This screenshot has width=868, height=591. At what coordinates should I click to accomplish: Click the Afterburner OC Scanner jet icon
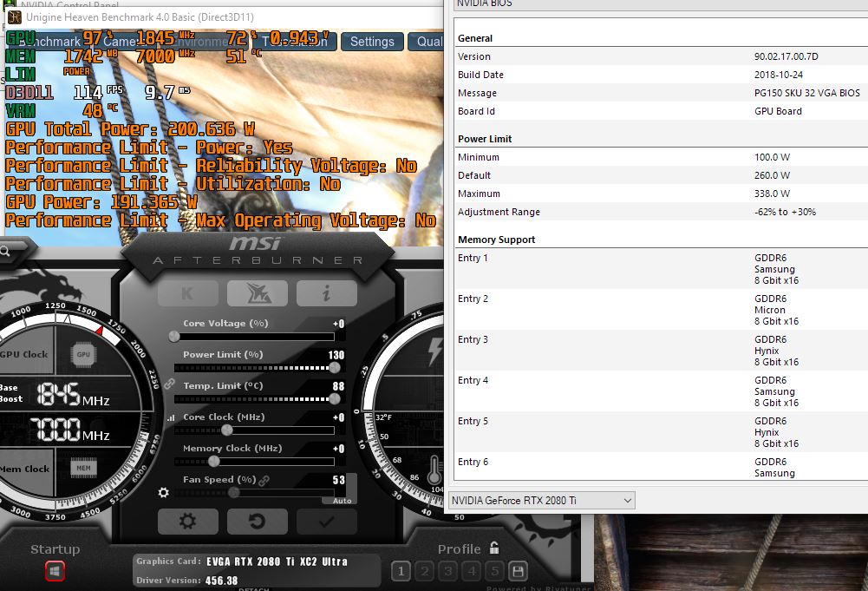[x=257, y=293]
